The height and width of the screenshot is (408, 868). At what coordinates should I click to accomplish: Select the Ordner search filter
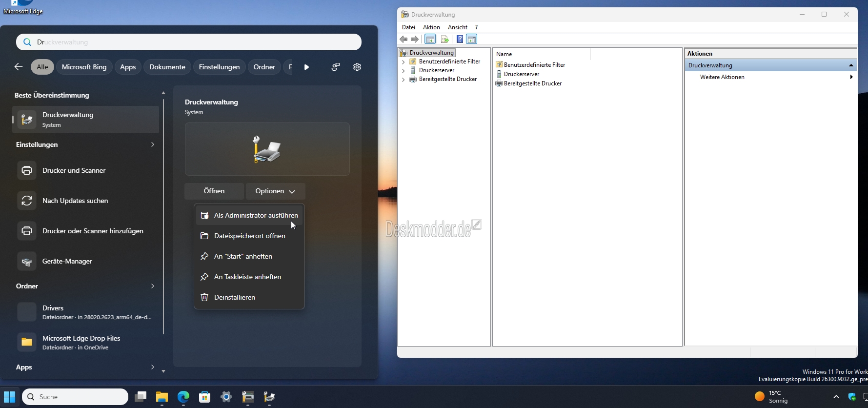(264, 67)
